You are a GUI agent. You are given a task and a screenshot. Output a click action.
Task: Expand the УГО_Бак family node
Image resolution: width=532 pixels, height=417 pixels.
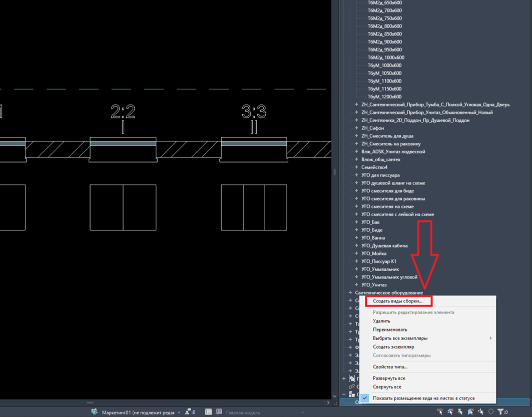[356, 222]
